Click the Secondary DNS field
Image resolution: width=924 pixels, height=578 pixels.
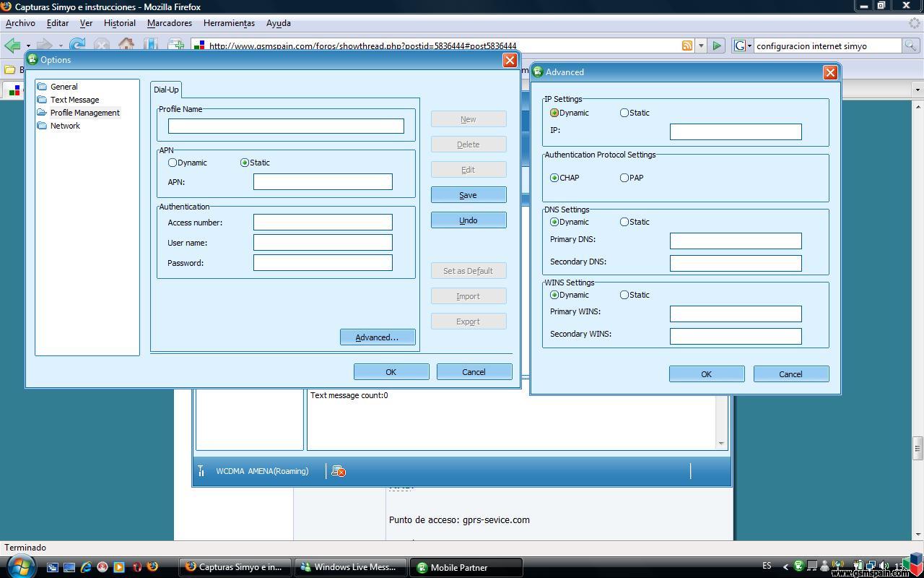[736, 263]
